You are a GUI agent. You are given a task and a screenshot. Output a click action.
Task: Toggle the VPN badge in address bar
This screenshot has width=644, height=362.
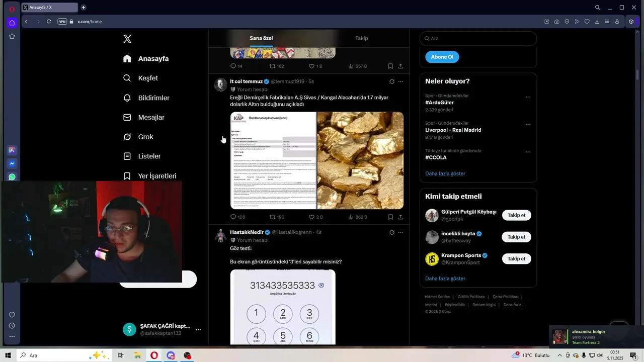[62, 22]
